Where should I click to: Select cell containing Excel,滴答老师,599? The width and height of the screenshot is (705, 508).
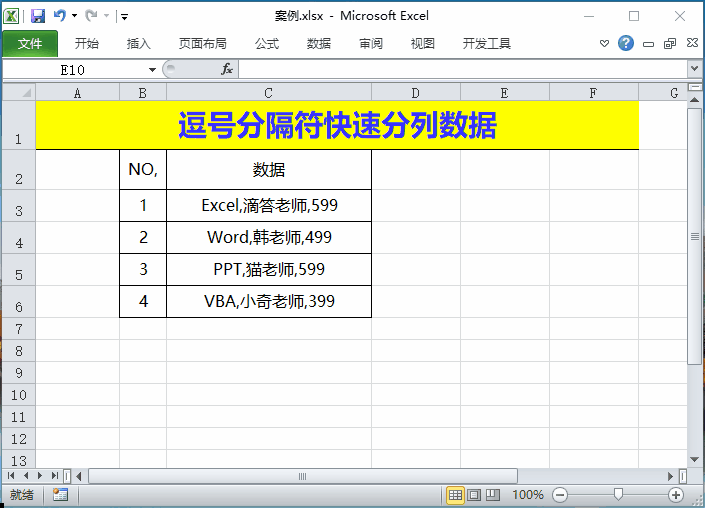click(x=269, y=205)
